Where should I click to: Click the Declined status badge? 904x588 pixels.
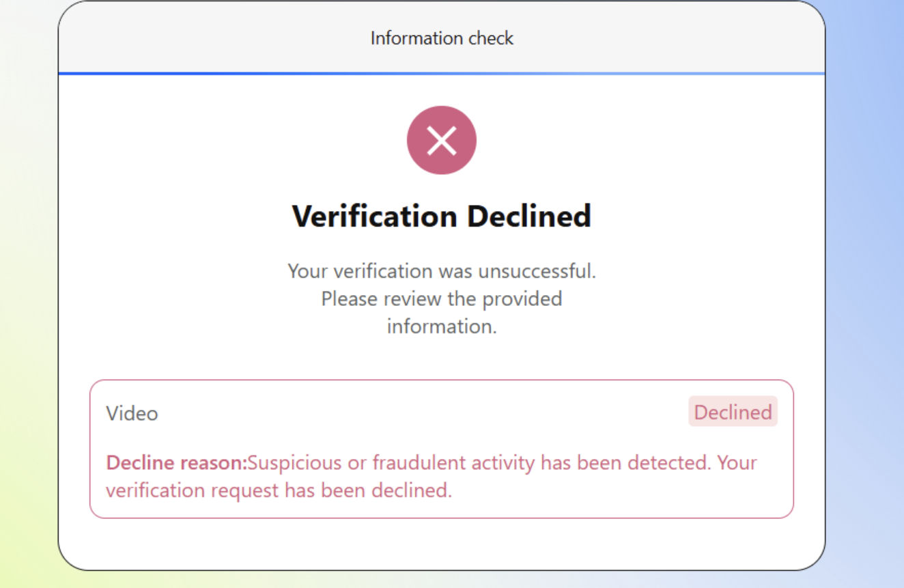click(733, 412)
